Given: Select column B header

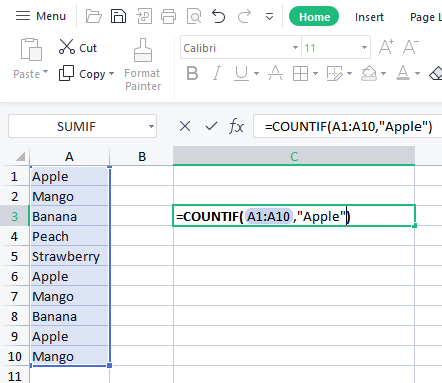Looking at the screenshot, I should coord(142,156).
